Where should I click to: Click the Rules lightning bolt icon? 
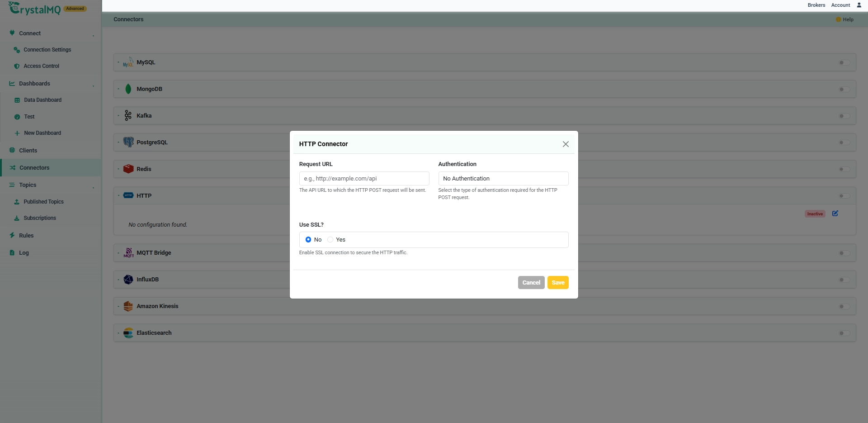click(x=12, y=235)
